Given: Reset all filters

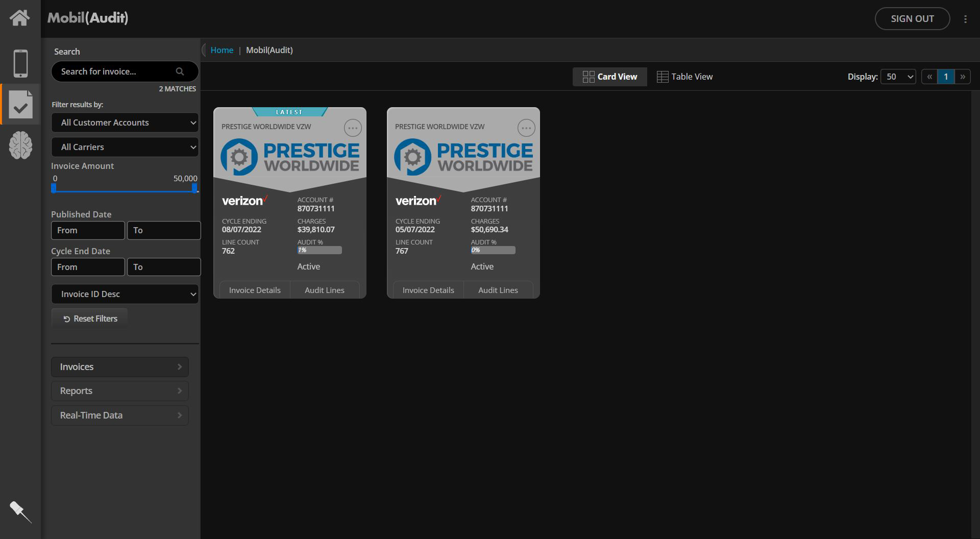Looking at the screenshot, I should pos(90,318).
